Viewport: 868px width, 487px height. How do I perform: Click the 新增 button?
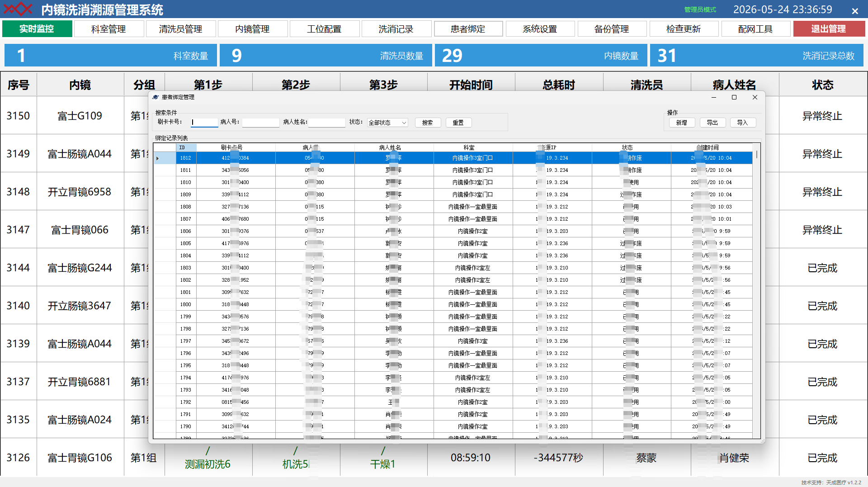point(682,123)
